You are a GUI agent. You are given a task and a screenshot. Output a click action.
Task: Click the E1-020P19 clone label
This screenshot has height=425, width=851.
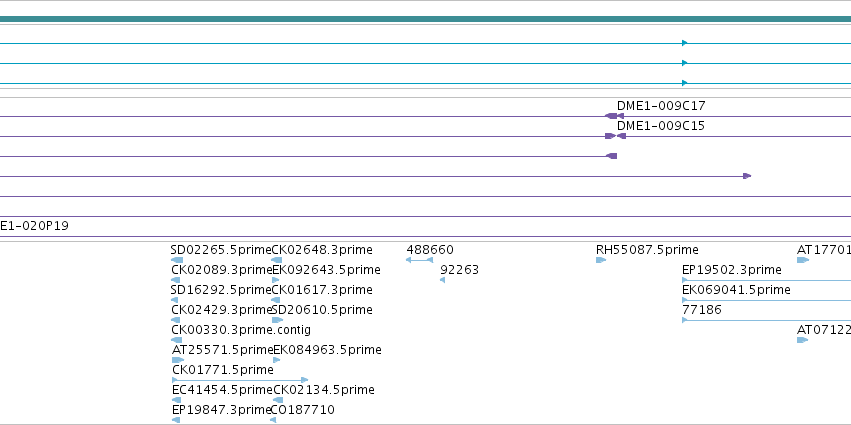coord(34,226)
